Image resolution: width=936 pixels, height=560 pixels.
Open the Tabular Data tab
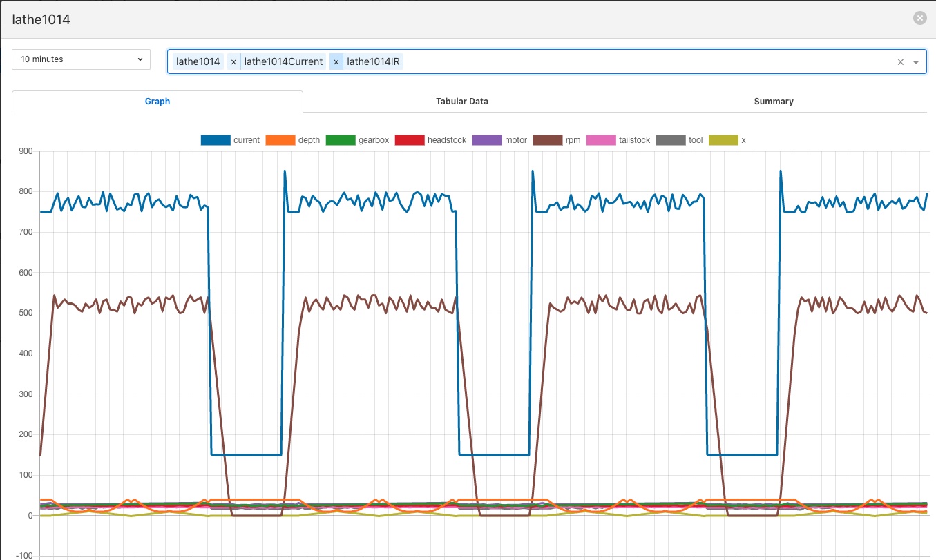coord(461,101)
